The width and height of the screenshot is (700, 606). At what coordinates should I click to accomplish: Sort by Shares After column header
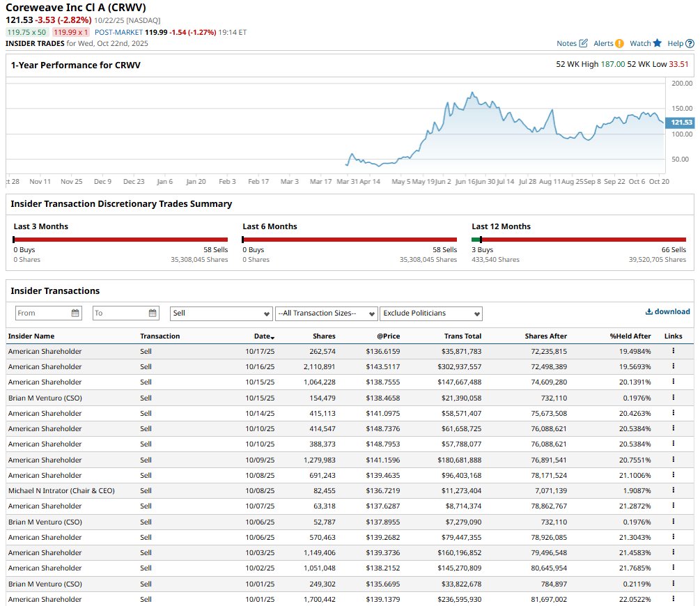pyautogui.click(x=545, y=336)
